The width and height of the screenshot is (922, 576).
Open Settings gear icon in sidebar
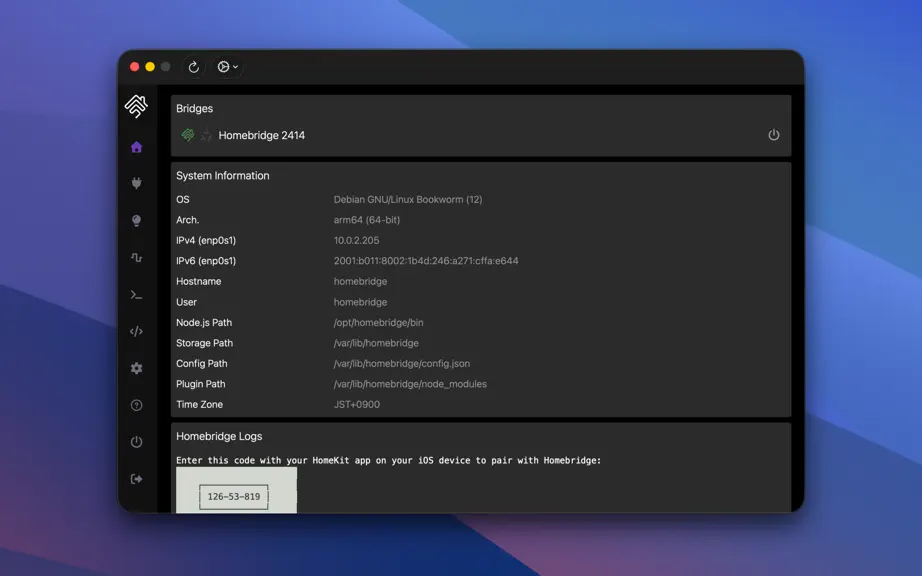coord(136,369)
